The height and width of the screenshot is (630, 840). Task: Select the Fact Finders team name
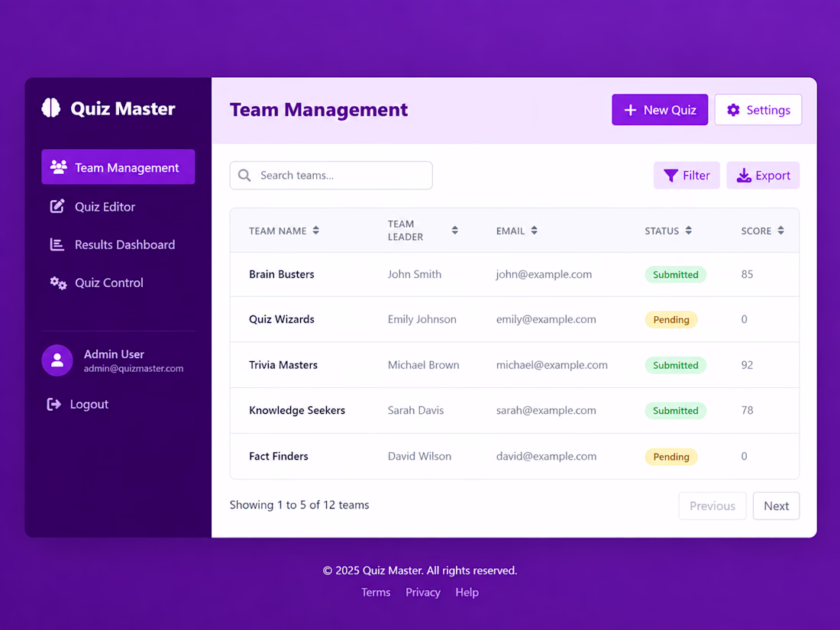pos(279,457)
